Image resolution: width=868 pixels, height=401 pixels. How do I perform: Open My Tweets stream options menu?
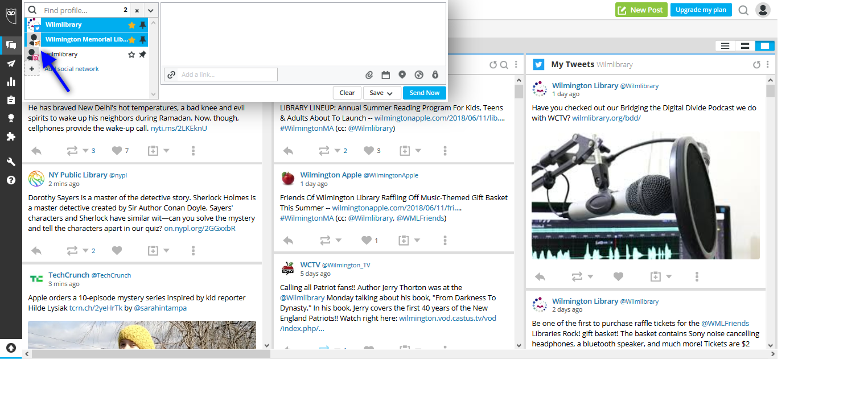[768, 65]
